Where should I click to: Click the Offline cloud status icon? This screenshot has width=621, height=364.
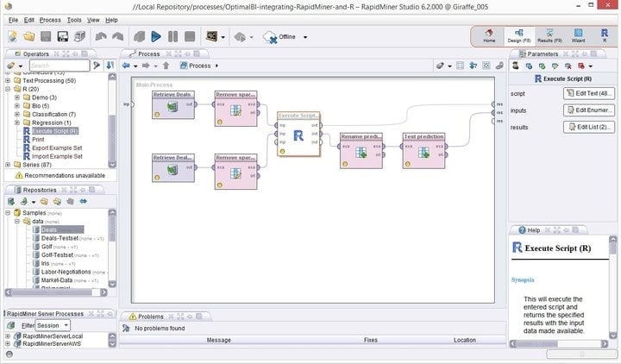click(x=270, y=37)
